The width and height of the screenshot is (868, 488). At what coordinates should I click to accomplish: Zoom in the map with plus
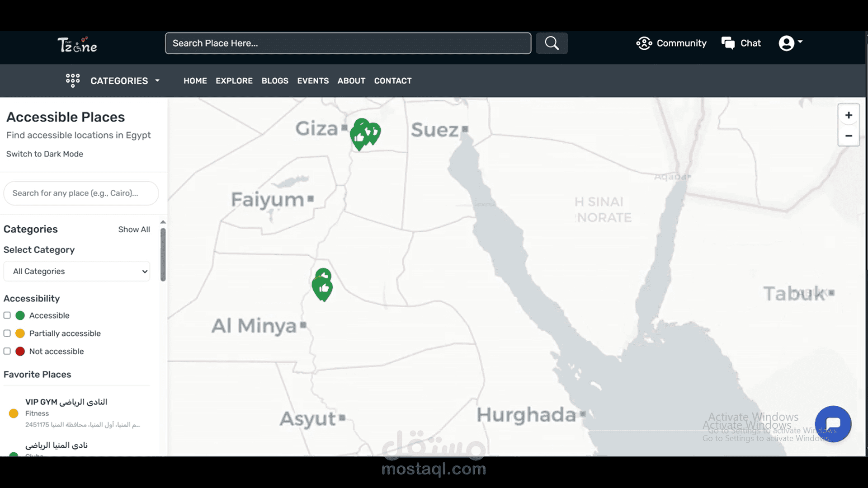pos(849,115)
